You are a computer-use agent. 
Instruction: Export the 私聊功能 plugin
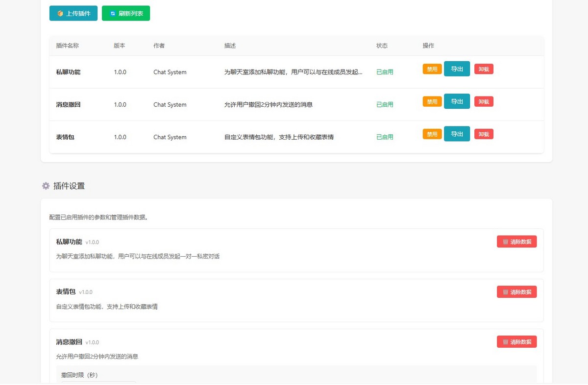click(x=457, y=69)
